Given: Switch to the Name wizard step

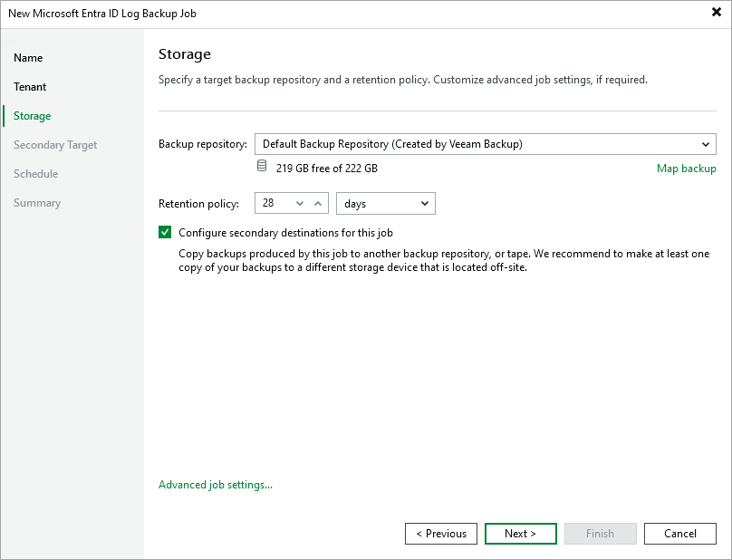Looking at the screenshot, I should (x=28, y=57).
